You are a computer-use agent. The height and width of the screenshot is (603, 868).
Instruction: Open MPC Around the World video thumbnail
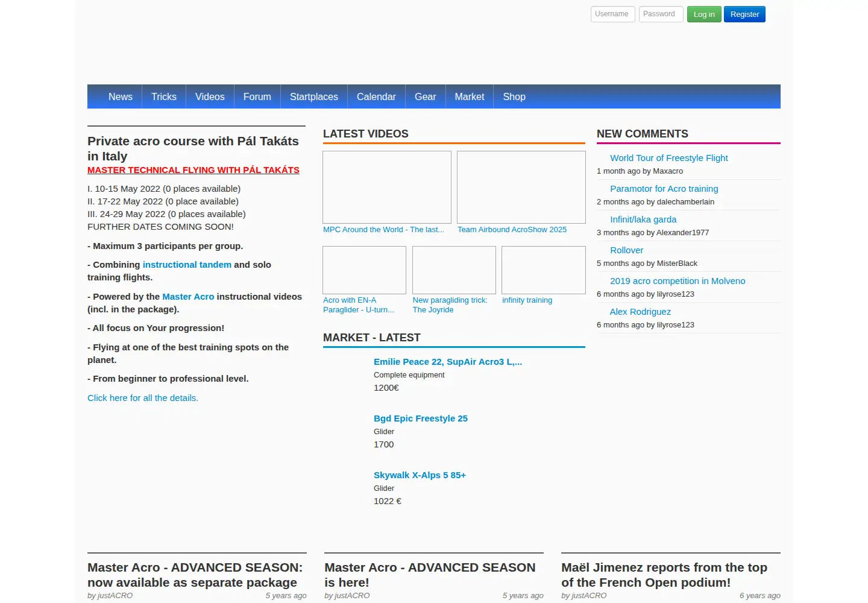coord(387,188)
